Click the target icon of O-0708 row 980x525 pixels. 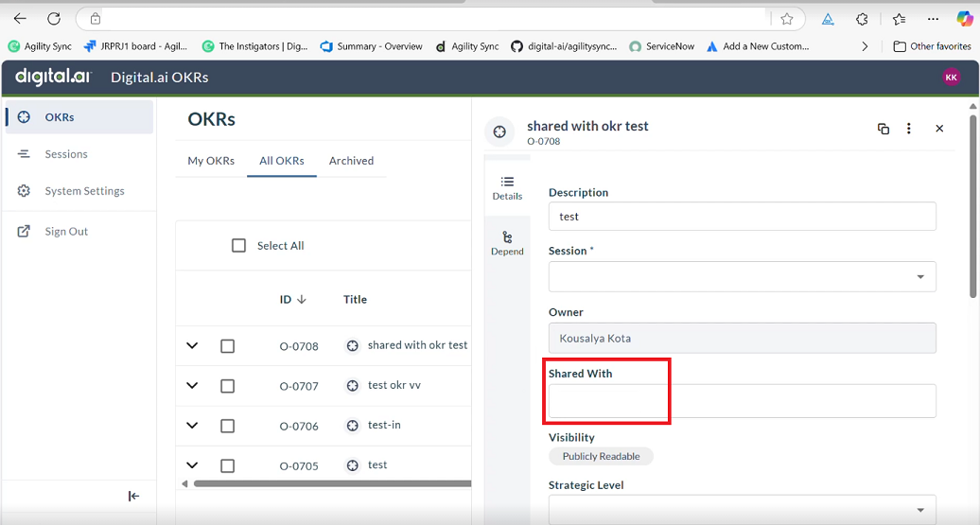[x=353, y=345]
